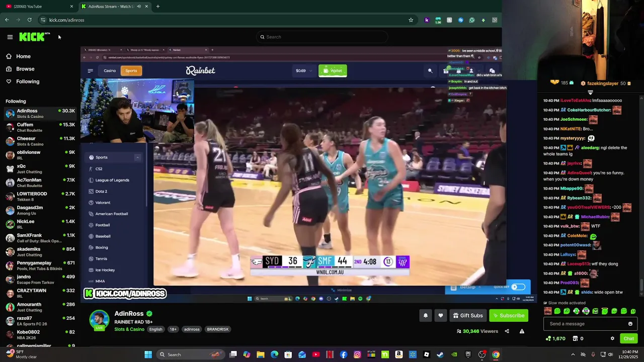The image size is (644, 362).
Task: Open Steam from the taskbar
Action: pyautogui.click(x=440, y=354)
